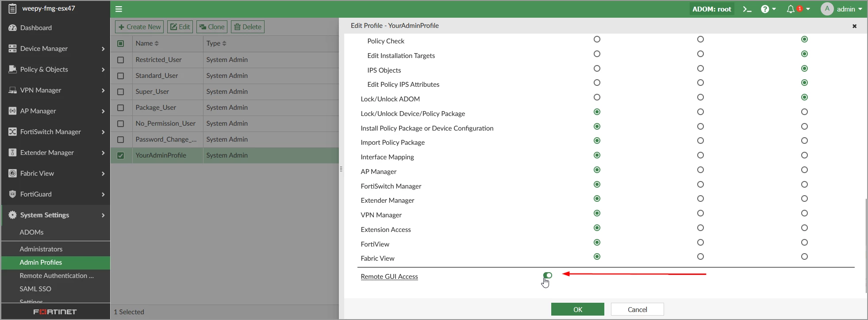This screenshot has width=868, height=320.
Task: Click the Edit toolbar button
Action: (180, 27)
